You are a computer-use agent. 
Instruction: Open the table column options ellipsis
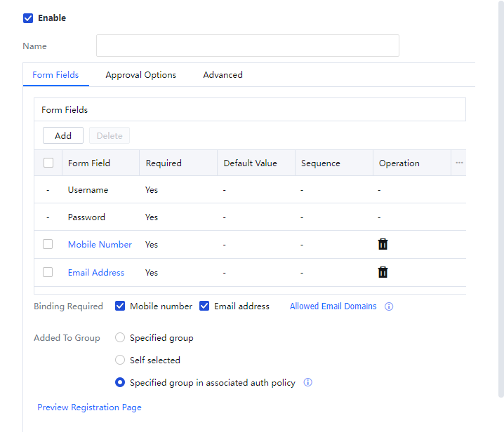[x=459, y=163]
